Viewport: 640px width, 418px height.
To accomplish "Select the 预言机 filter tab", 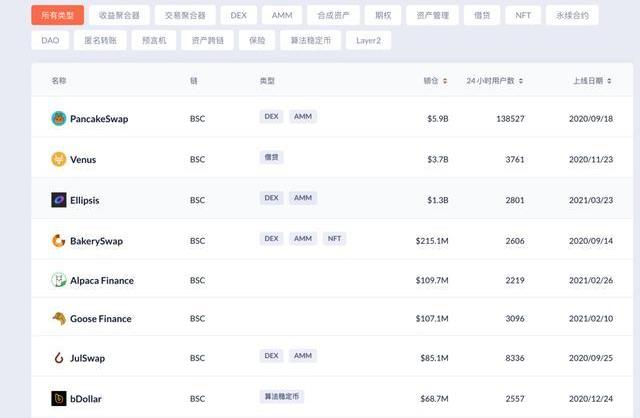I will coord(154,40).
